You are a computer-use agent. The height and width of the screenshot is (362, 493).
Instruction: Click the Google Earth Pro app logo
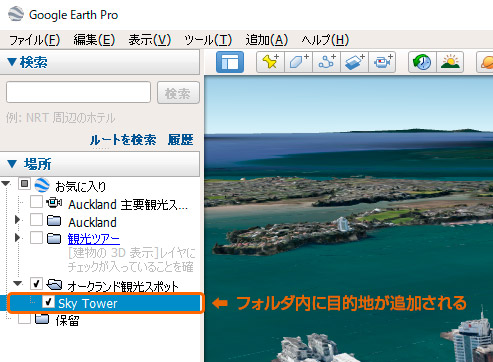point(16,14)
